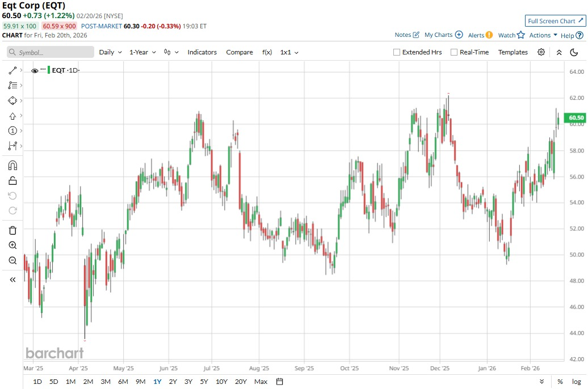Delete drawings with the trash icon
Viewport: 588px width, 389px height.
click(12, 230)
